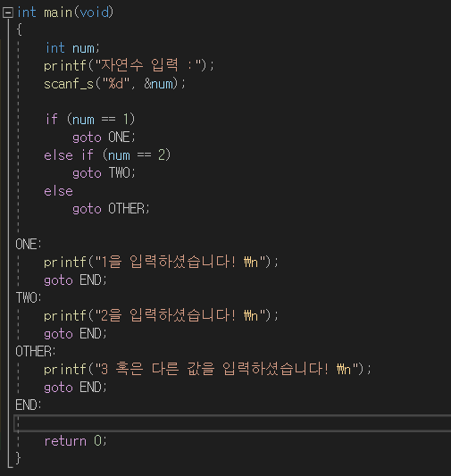Click the 'return 0;' statement
This screenshot has width=451, height=476.
(76, 441)
